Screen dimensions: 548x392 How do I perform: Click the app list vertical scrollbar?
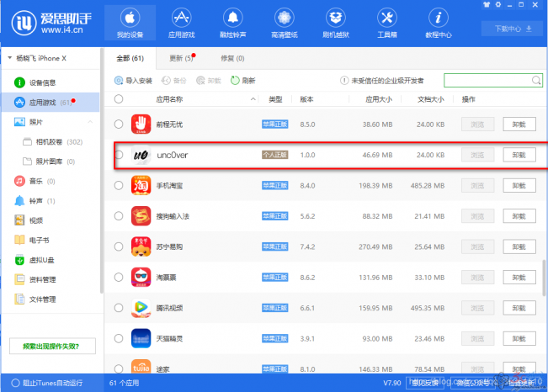[x=544, y=278]
